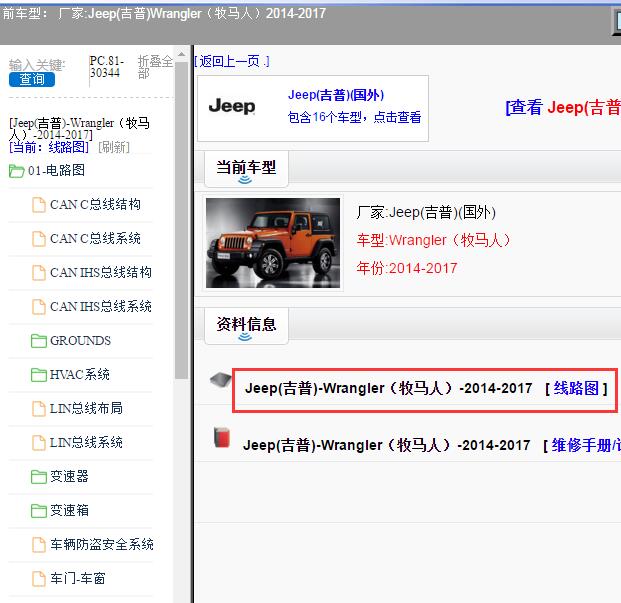This screenshot has height=603, width=621.
Task: Open CAN IHS总线系统 entry
Action: (101, 306)
